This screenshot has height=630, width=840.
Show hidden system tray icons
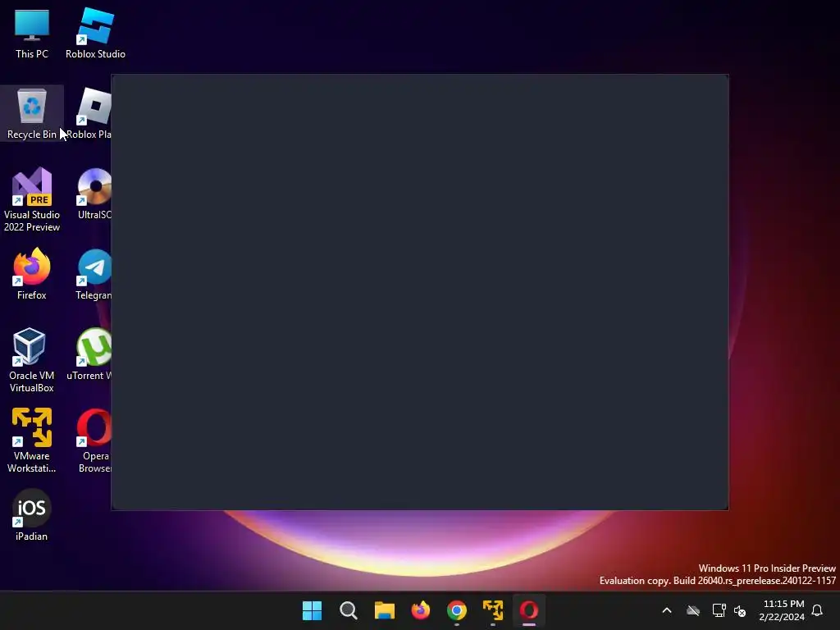click(x=667, y=610)
